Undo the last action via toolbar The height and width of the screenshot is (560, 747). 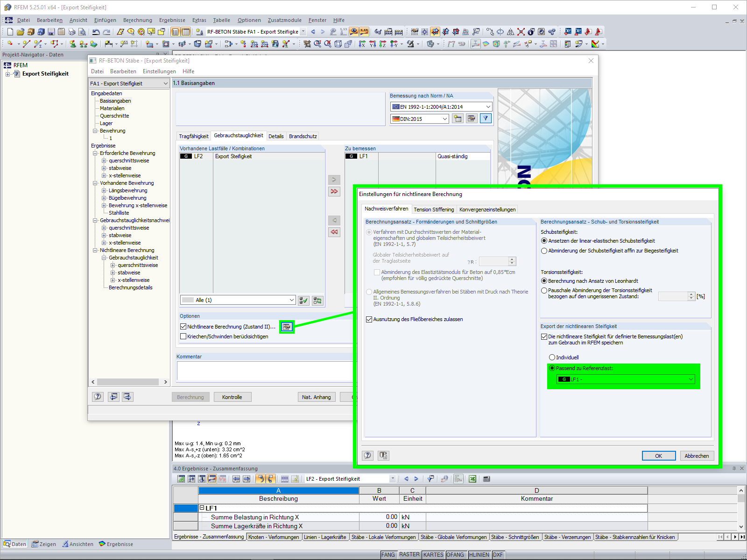[96, 32]
